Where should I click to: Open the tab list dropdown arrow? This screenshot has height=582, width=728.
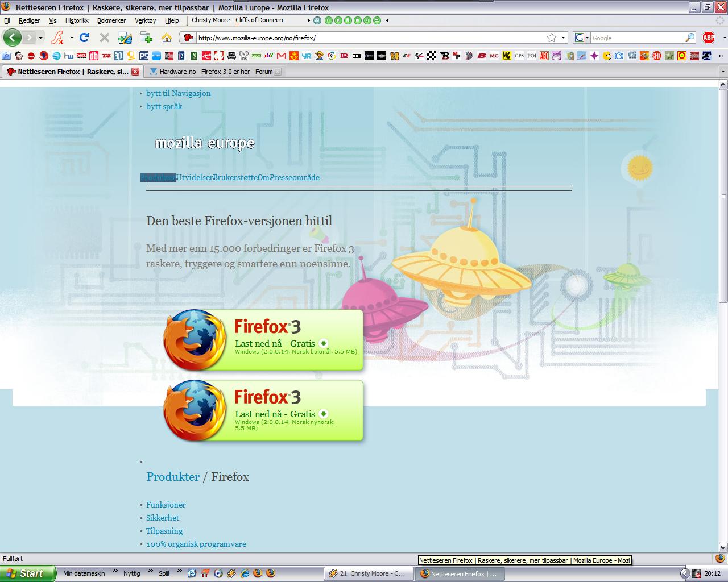[722, 72]
